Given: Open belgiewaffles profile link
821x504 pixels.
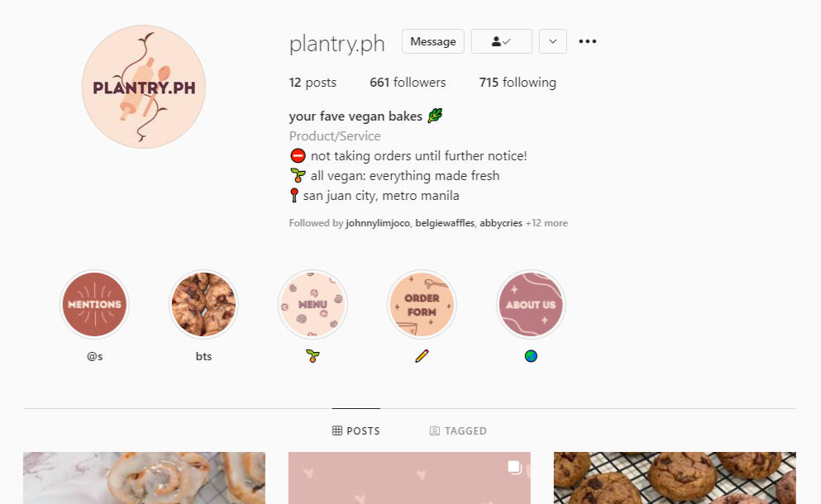Looking at the screenshot, I should [445, 223].
